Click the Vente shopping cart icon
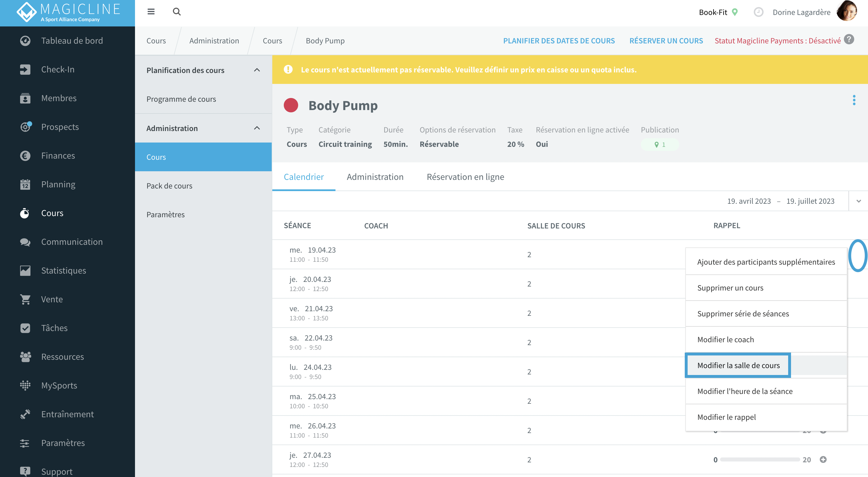 (x=25, y=299)
